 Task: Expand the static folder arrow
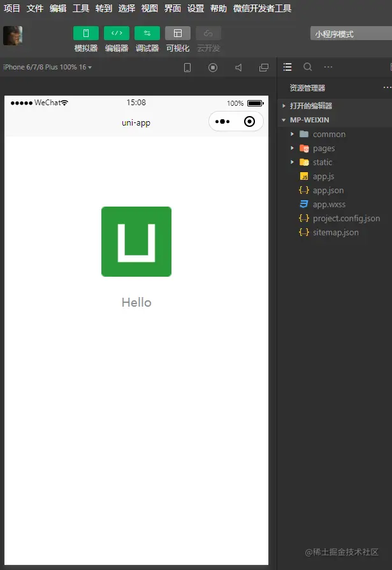292,162
